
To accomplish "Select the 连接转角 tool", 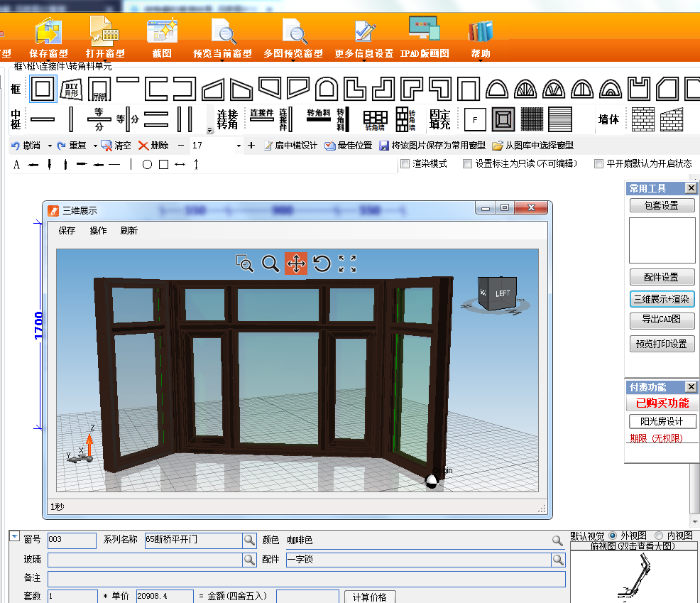I will (226, 119).
